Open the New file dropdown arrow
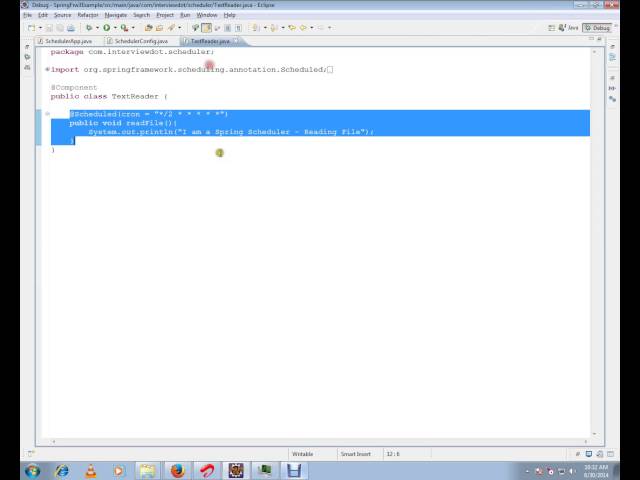640x480 pixels. click(x=40, y=28)
